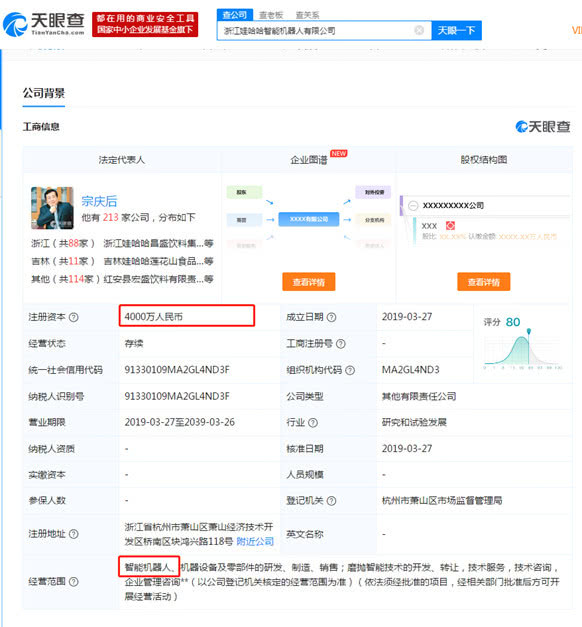Viewport: 582px width, 627px height.
Task: Click the question mark next to 注册地址
Action: (x=74, y=534)
